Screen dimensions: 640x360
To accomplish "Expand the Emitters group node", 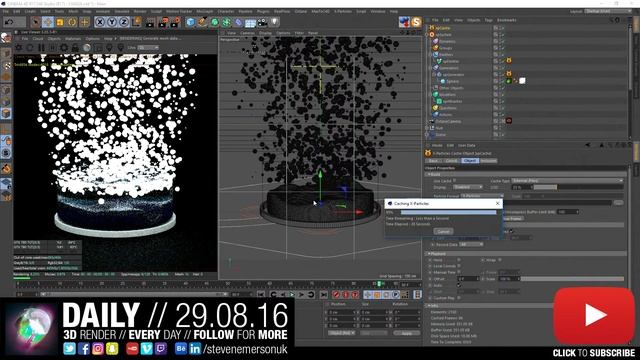I will pyautogui.click(x=431, y=55).
